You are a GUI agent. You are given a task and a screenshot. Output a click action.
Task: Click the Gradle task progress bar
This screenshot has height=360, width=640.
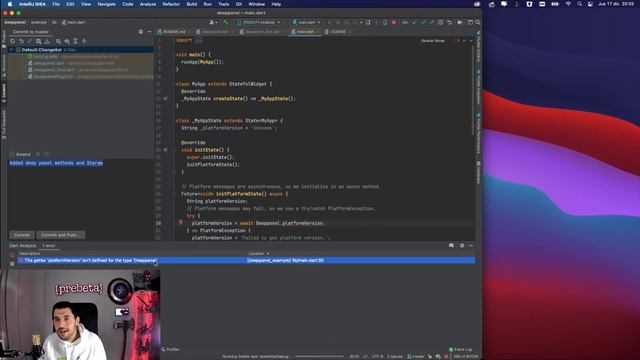coord(319,356)
